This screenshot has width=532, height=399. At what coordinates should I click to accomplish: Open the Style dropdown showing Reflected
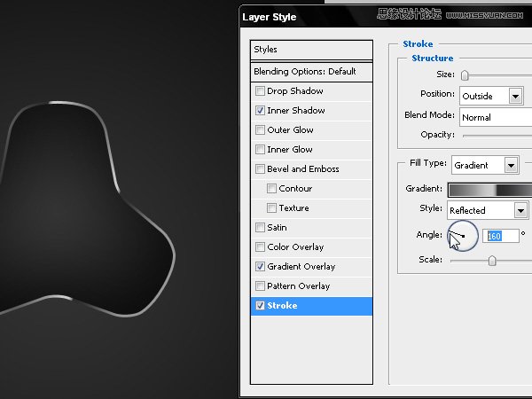[488, 210]
